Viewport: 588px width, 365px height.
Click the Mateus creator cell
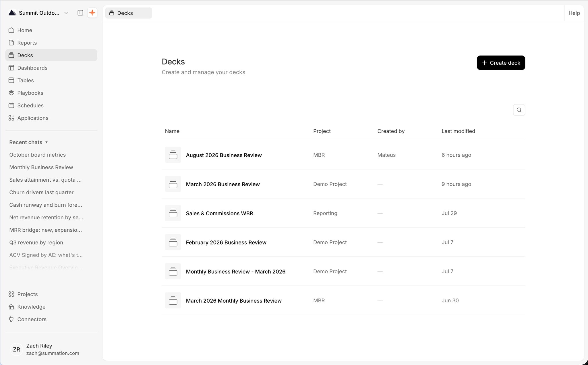coord(386,155)
